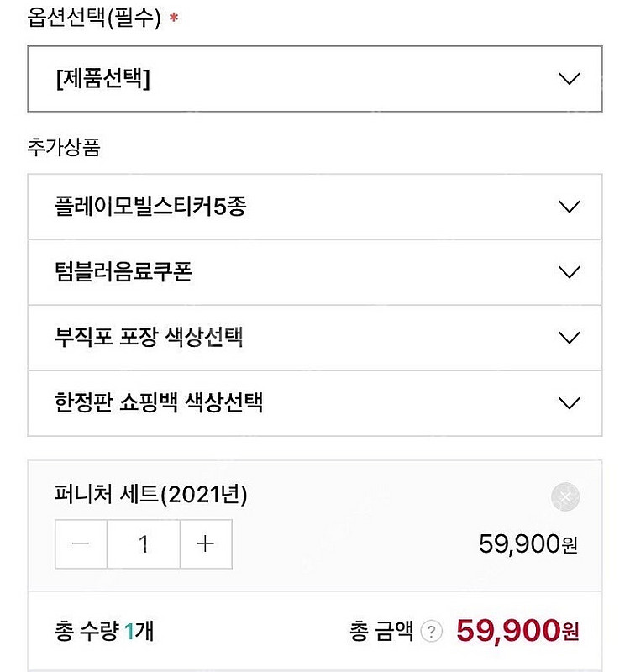This screenshot has width=630, height=672.
Task: Expand the 플레이모빌스티커5종 add-on dropdown
Action: coord(314,207)
